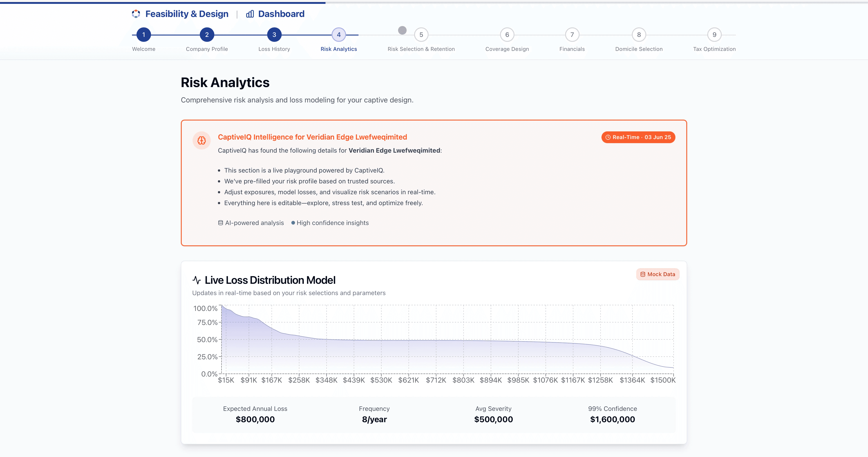Click the 'Coverage Design' step label

click(x=507, y=49)
